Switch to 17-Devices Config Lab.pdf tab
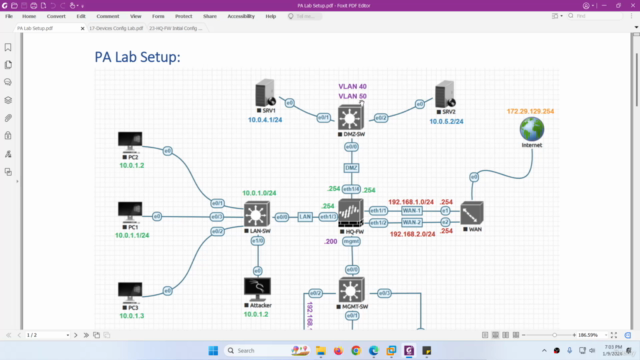The height and width of the screenshot is (360, 640). pyautogui.click(x=116, y=28)
